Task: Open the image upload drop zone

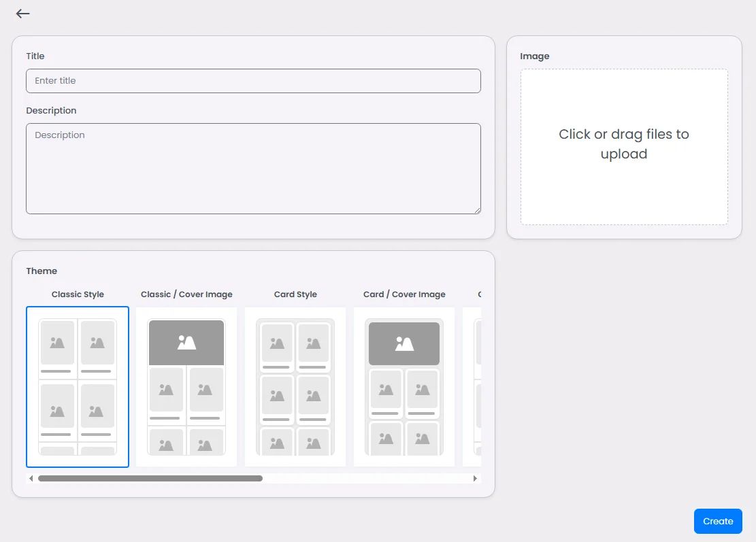Action: (x=624, y=146)
